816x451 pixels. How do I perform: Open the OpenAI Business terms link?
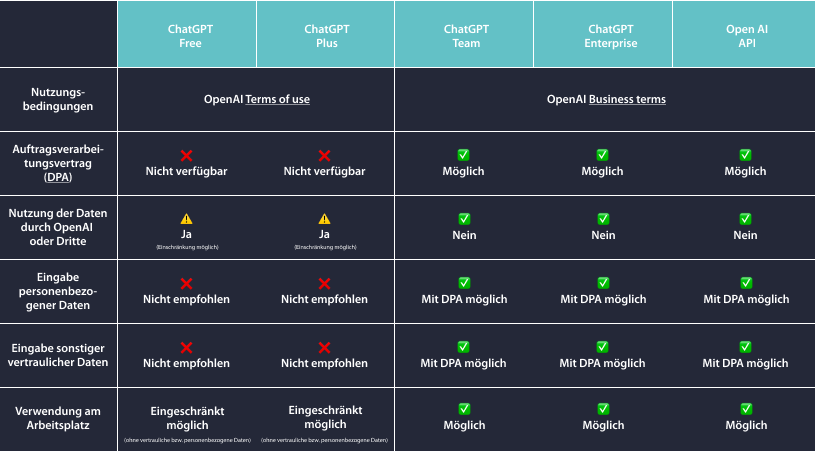coord(627,99)
